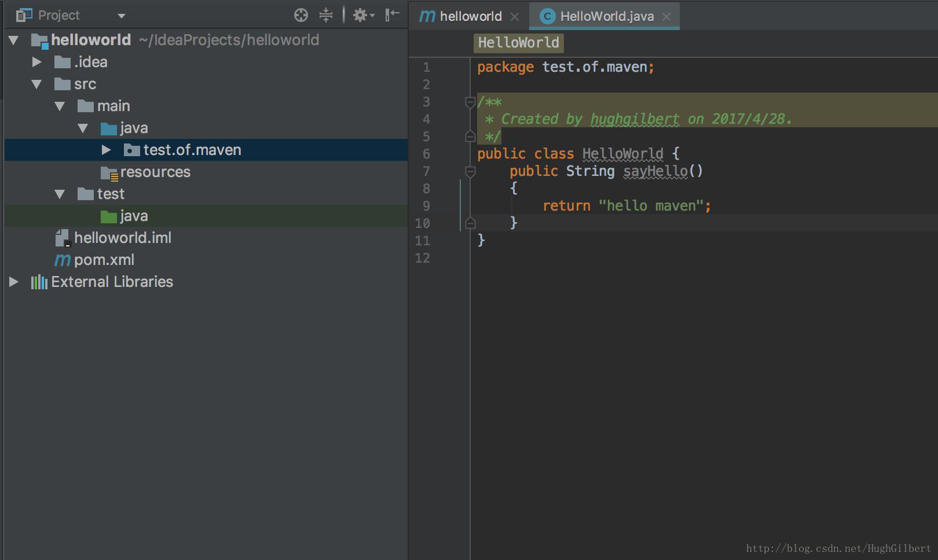Click the green java test folder icon
Viewport: 938px width, 560px height.
[108, 216]
